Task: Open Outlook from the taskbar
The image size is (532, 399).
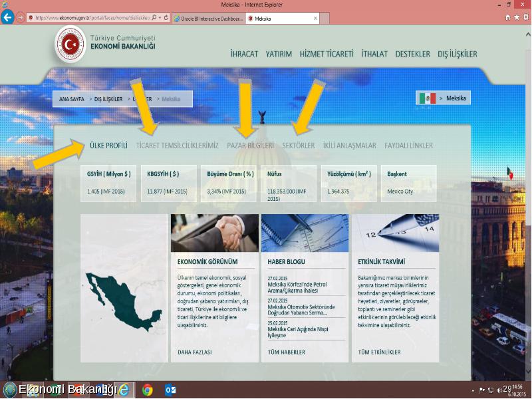Action: pos(170,390)
